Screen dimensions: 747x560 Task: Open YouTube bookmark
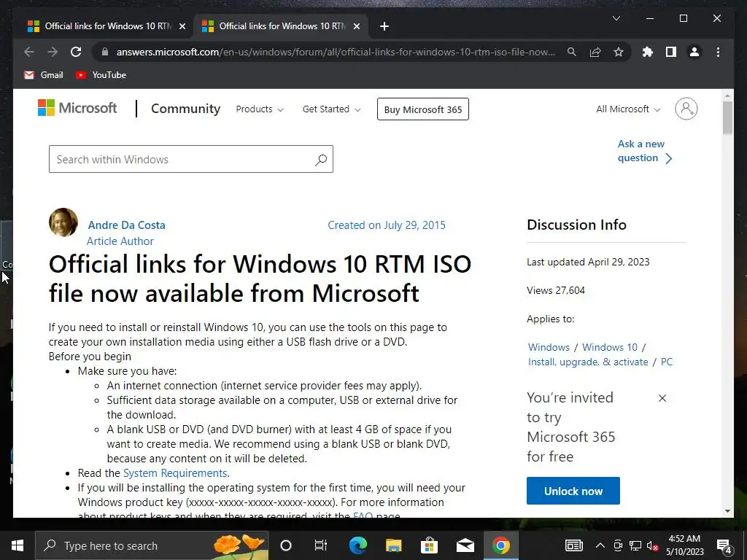point(101,75)
